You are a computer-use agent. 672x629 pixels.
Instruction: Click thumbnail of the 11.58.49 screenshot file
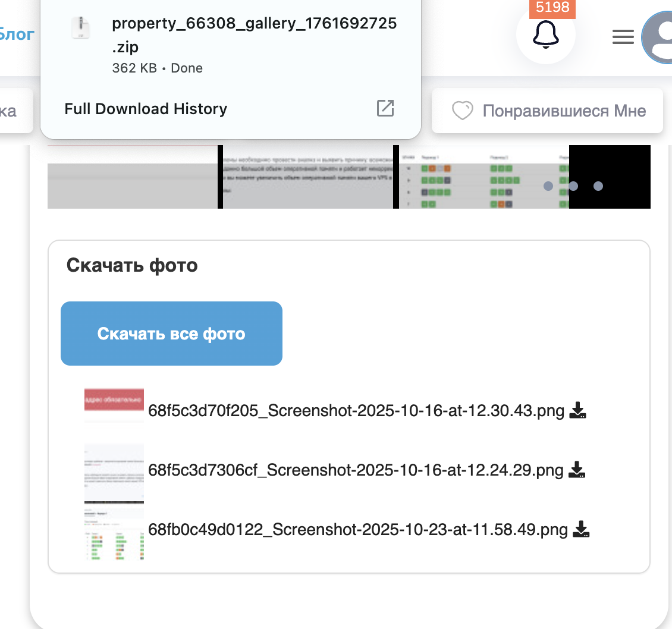click(114, 534)
